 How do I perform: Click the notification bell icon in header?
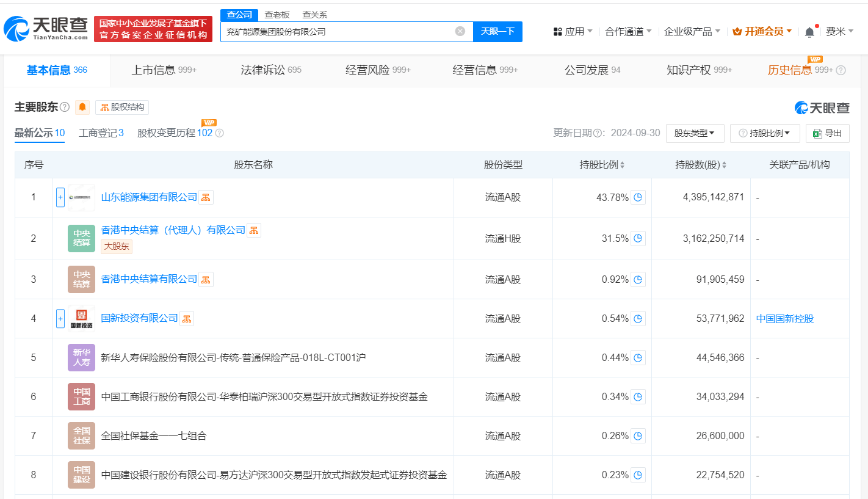click(x=809, y=31)
